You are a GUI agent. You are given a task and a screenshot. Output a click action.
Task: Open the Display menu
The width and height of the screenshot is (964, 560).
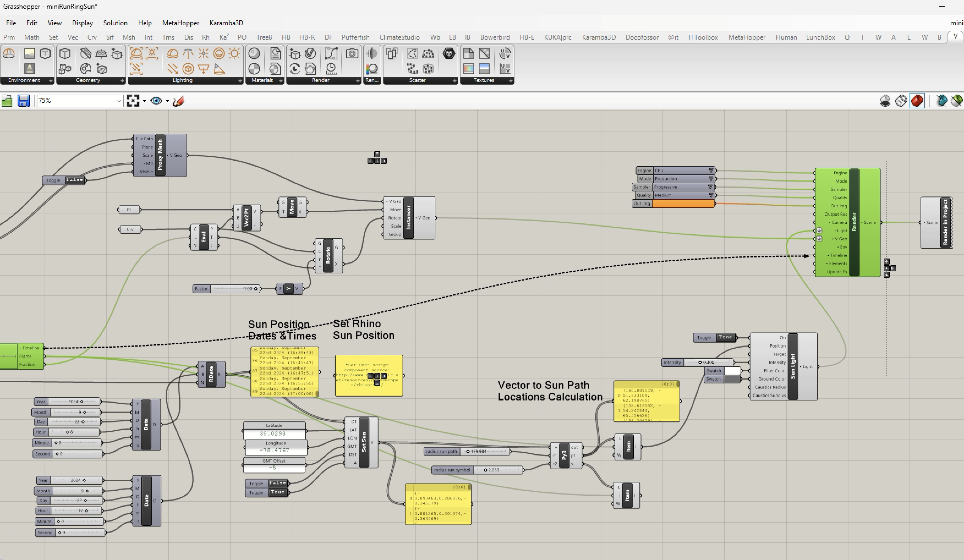click(x=82, y=23)
